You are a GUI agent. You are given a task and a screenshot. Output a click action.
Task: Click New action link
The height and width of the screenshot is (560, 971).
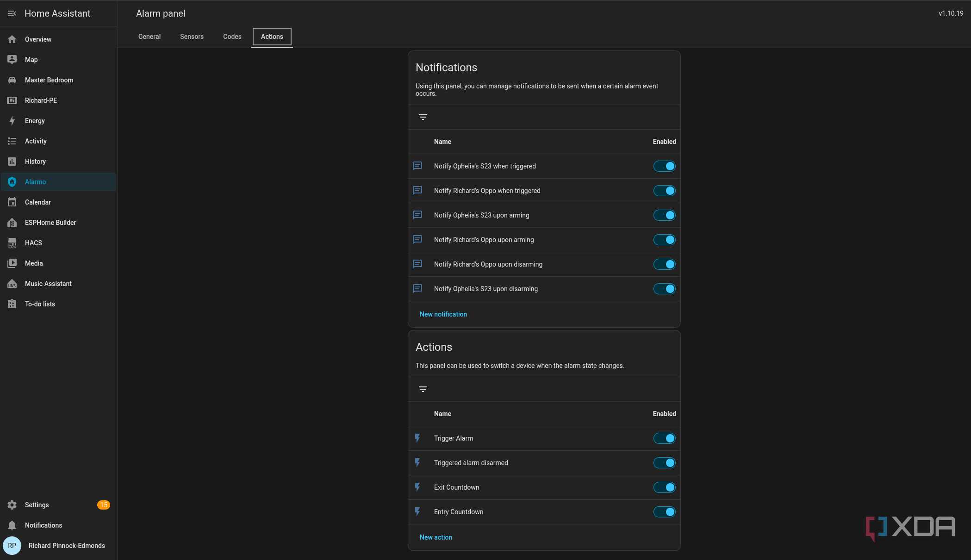(436, 537)
